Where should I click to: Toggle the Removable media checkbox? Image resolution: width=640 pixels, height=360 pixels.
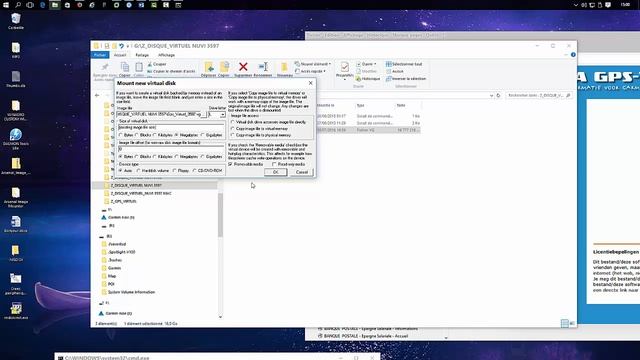pos(231,164)
